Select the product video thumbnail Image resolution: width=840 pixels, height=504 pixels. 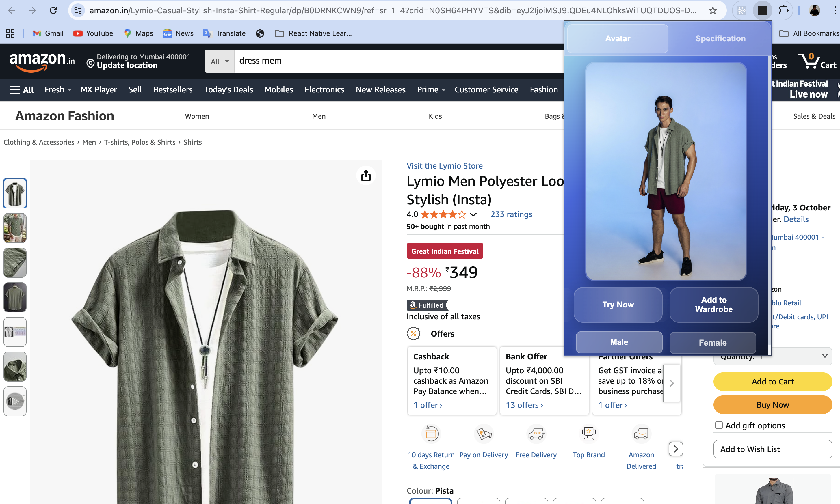tap(15, 401)
